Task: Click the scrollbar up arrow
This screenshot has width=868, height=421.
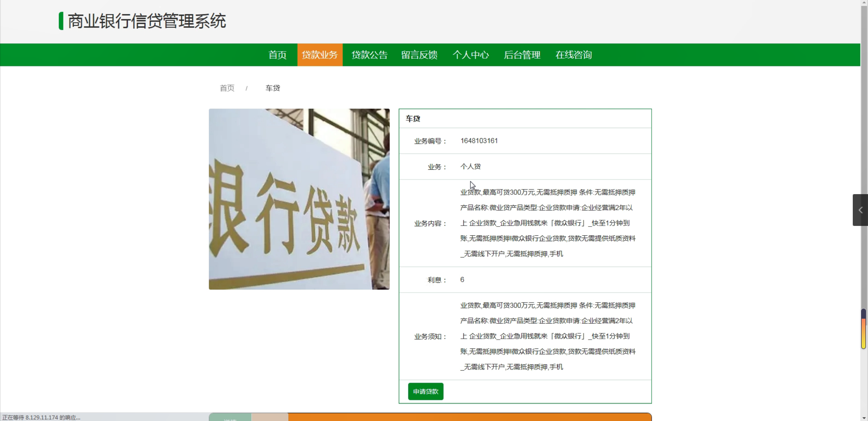Action: click(864, 2)
